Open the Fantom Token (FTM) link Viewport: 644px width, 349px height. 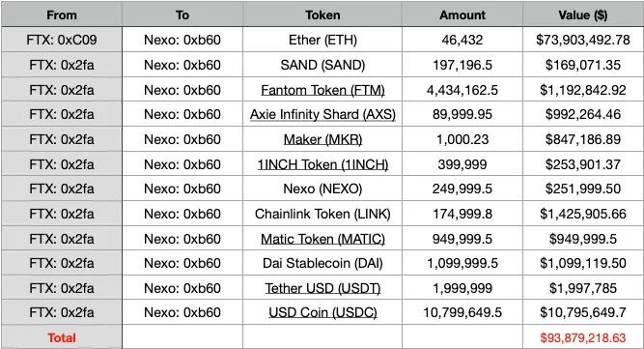[322, 90]
